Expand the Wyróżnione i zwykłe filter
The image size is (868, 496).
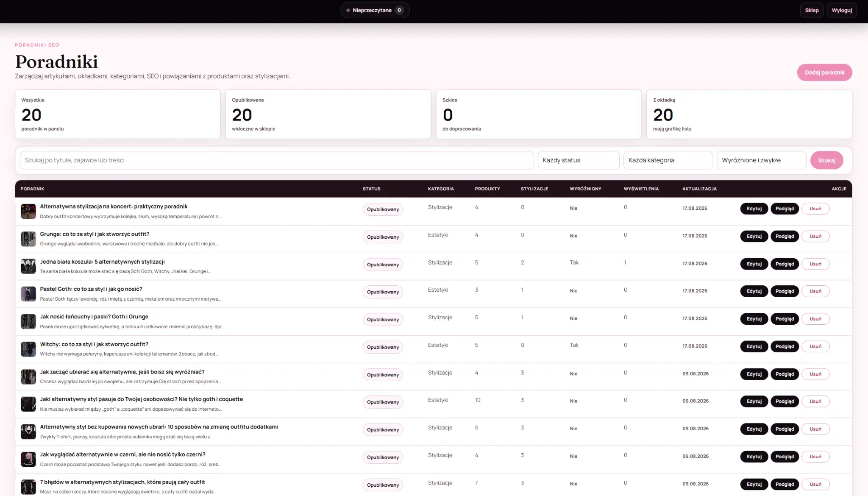point(761,160)
